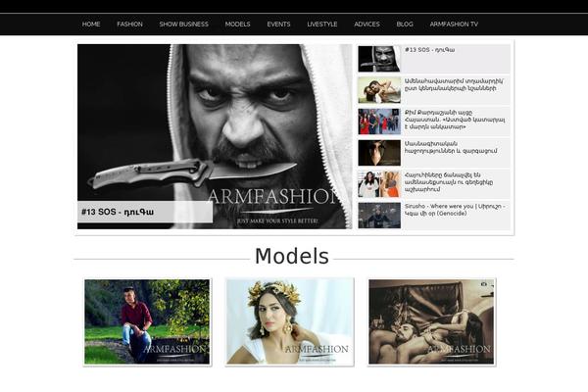Open model photo of woman with gold wreath
Screen dimensions: 588x392
289,321
